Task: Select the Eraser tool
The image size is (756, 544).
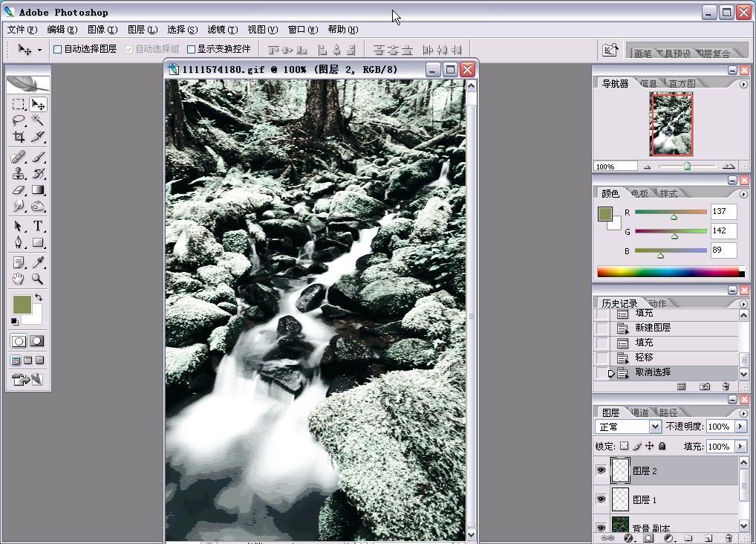Action: [19, 190]
